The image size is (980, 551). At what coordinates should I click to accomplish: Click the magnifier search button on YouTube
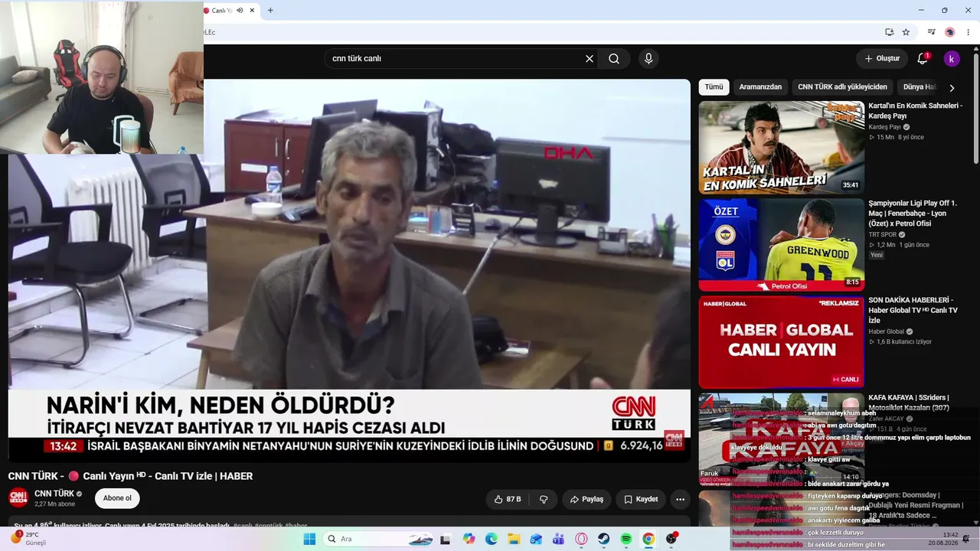point(614,59)
